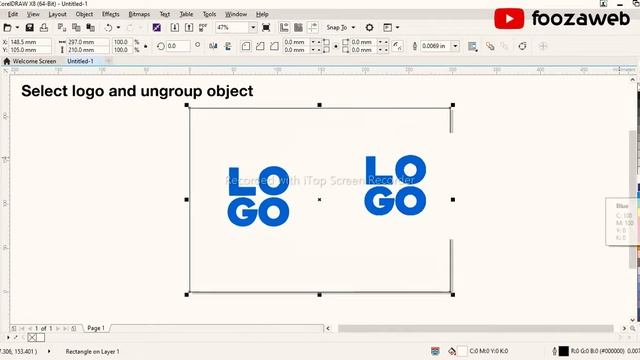Image resolution: width=640 pixels, height=360 pixels.
Task: Open the Table menu
Action: point(187,14)
